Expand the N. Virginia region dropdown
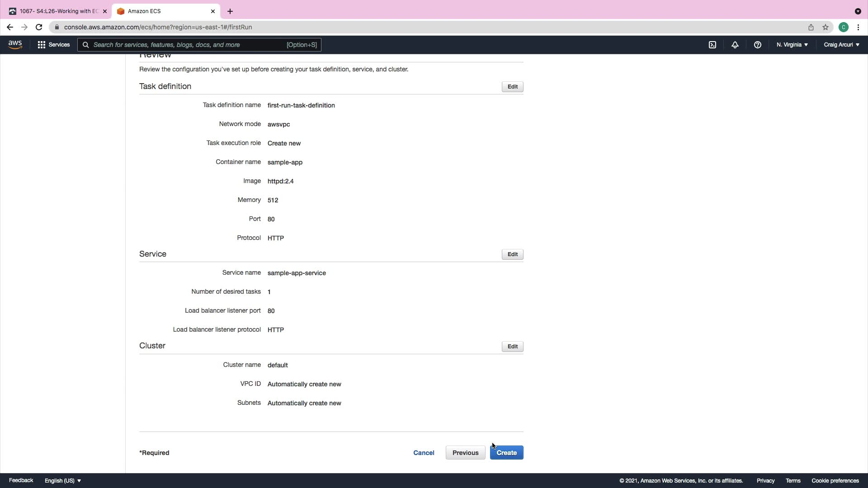This screenshot has width=868, height=488. pyautogui.click(x=792, y=45)
